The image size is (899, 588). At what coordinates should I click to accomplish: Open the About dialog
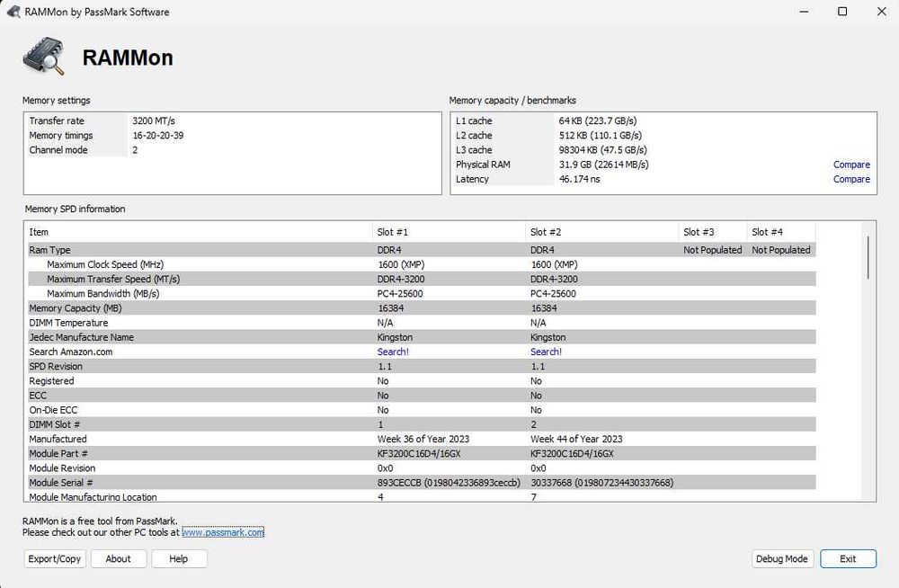[x=118, y=558]
